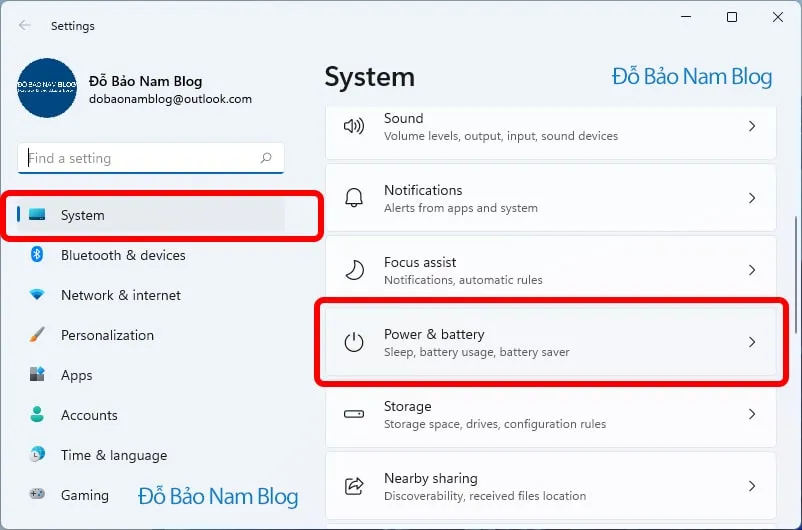Open Power & battery settings
The width and height of the screenshot is (802, 530).
pyautogui.click(x=550, y=342)
